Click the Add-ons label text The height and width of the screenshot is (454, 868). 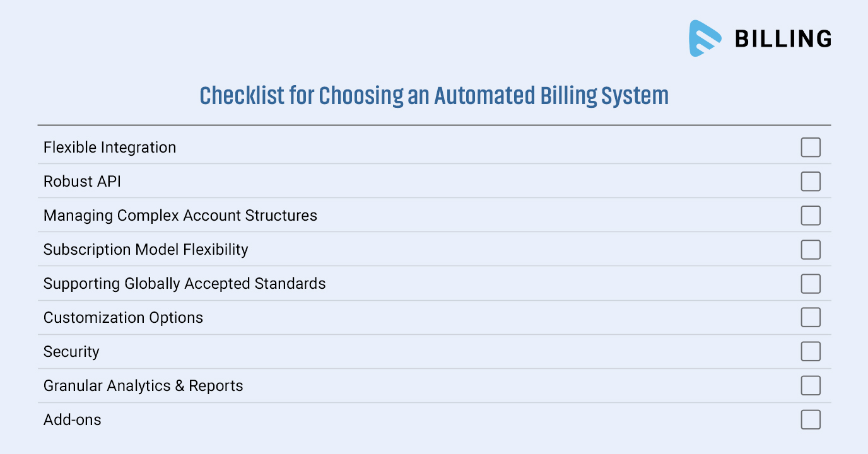72,420
